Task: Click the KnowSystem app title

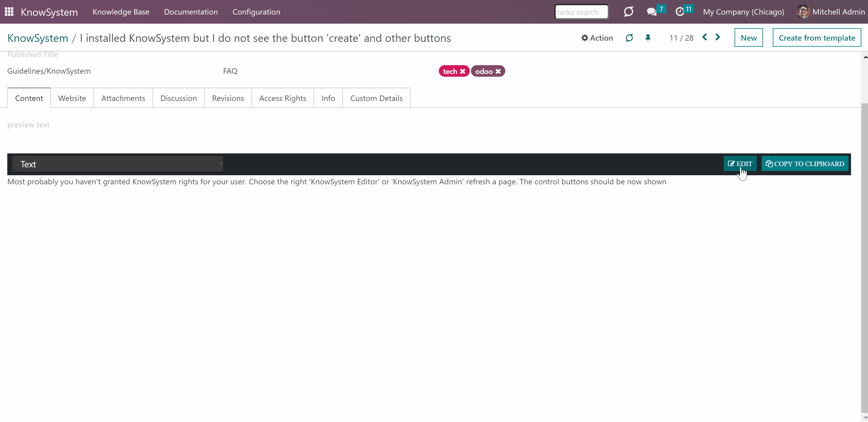Action: pyautogui.click(x=49, y=12)
